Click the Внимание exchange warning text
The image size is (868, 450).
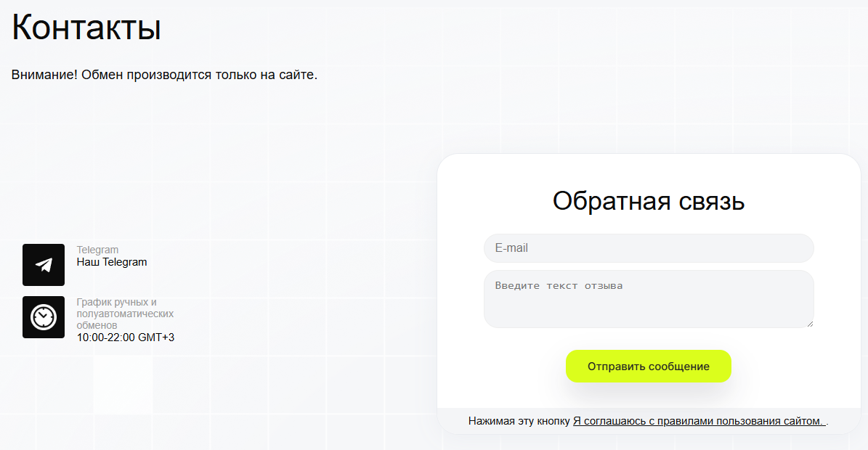click(164, 75)
